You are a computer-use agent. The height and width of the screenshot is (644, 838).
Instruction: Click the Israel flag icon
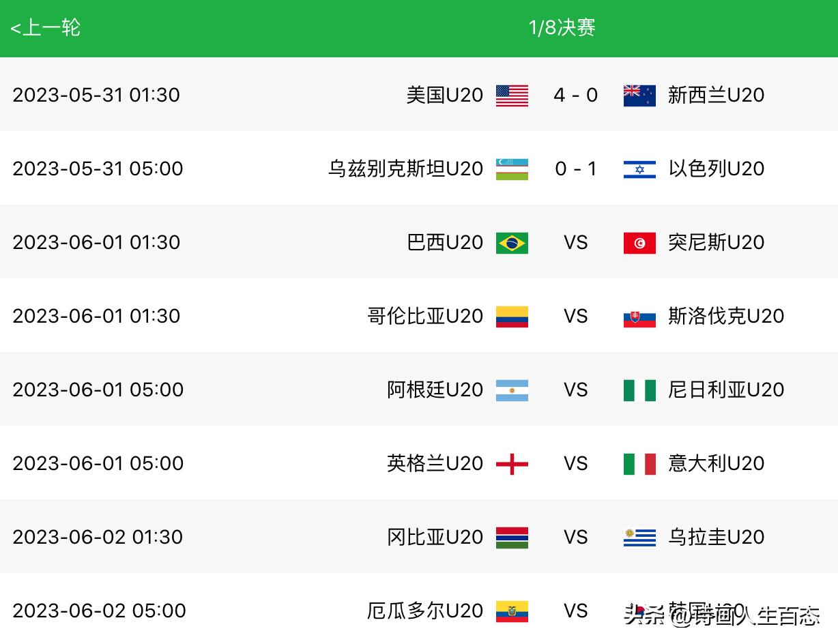[639, 169]
